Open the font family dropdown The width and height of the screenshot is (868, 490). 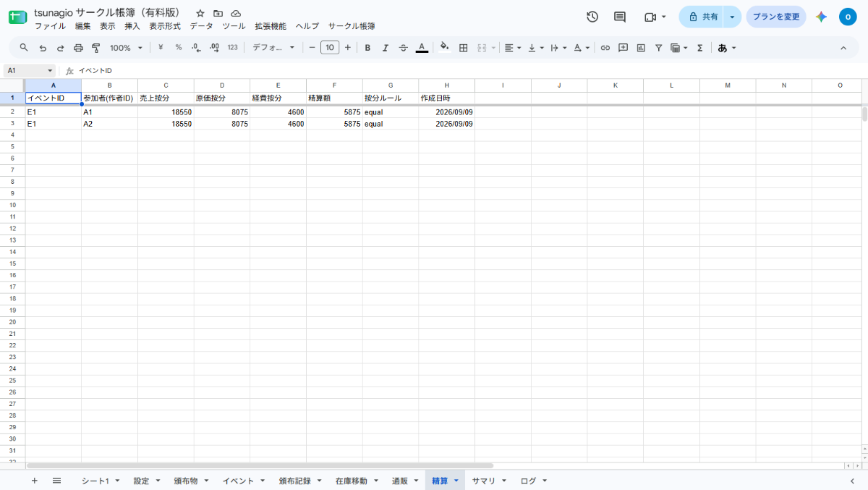click(273, 48)
